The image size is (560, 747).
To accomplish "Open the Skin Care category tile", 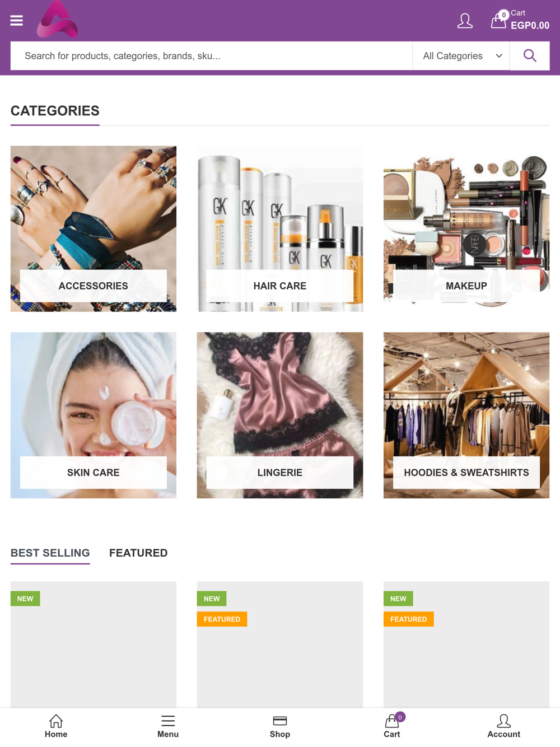I will click(x=94, y=415).
